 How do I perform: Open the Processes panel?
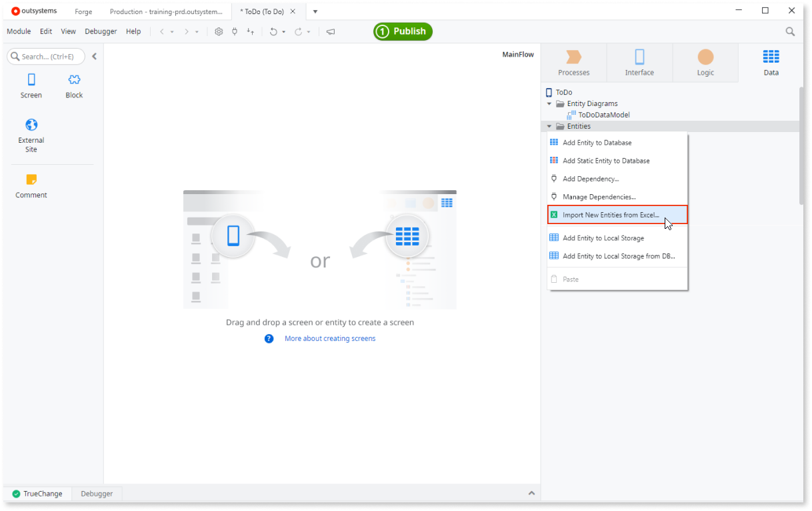point(573,62)
